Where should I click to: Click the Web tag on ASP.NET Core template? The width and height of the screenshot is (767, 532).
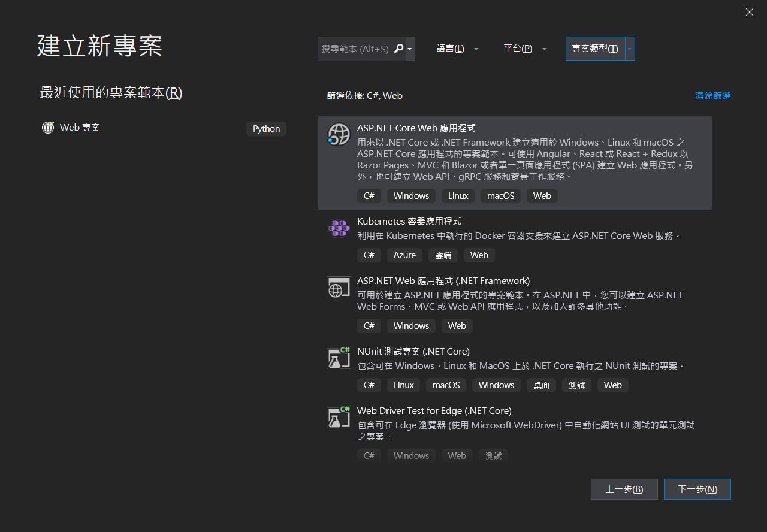(x=542, y=196)
